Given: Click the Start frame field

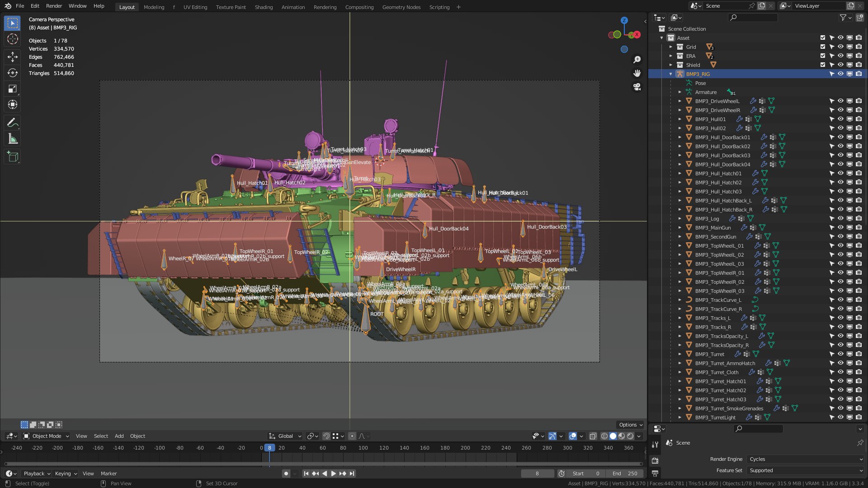Looking at the screenshot, I should (x=586, y=474).
